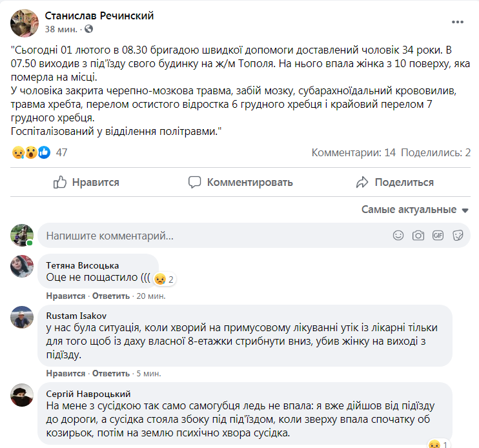This screenshot has height=448, width=479.
Task: Like the post with Нравится button
Action: [x=87, y=182]
